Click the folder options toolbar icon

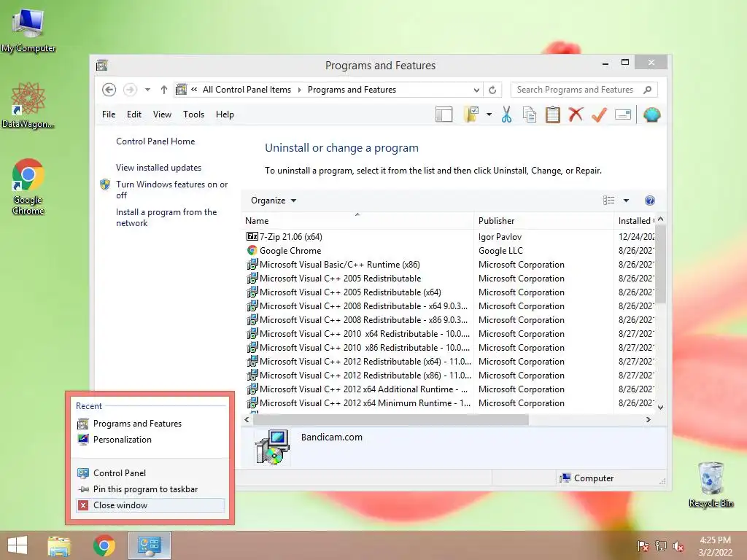[x=471, y=114]
